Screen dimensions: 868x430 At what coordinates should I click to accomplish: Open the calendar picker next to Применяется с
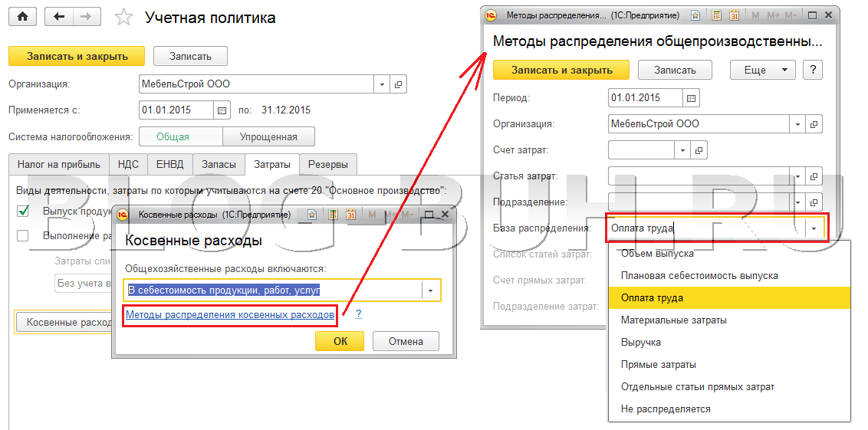(x=222, y=110)
